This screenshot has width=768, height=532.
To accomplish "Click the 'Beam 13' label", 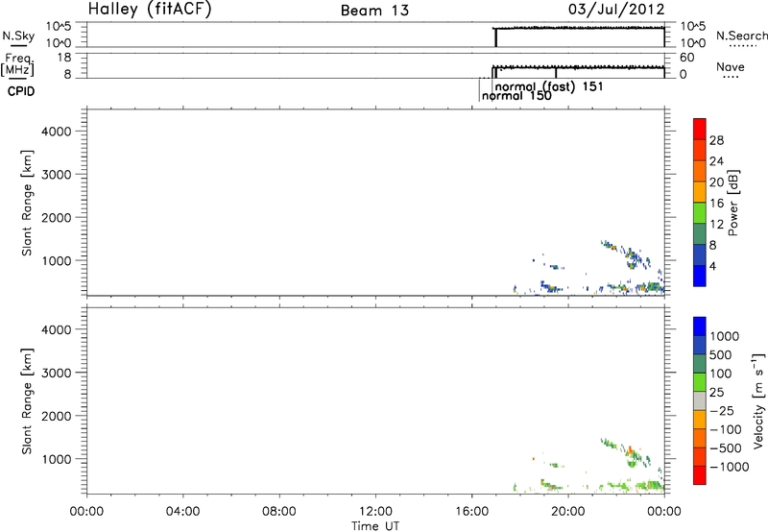I will (374, 11).
